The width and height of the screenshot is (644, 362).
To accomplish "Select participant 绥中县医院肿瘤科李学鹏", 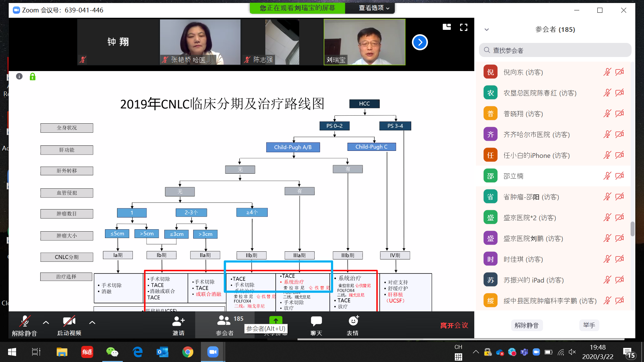I will click(x=553, y=301).
